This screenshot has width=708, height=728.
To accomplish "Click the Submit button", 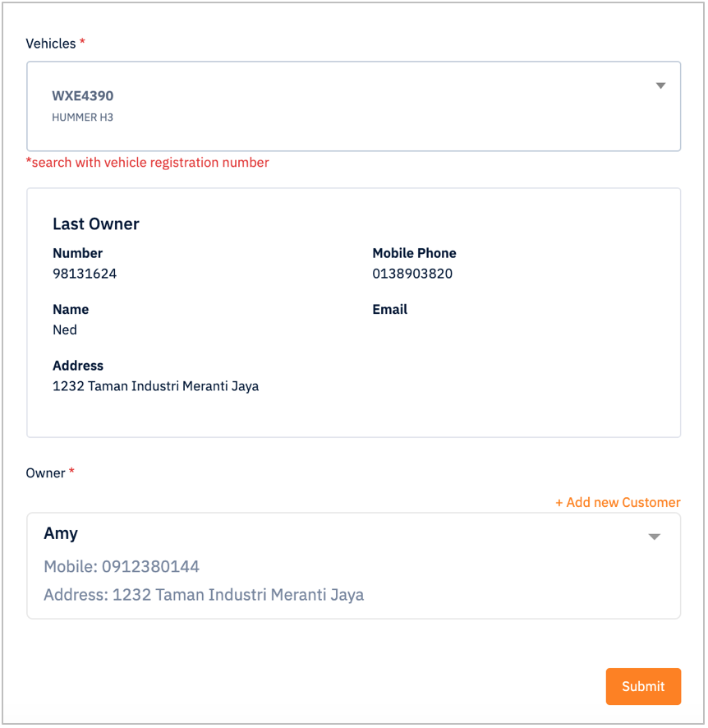I will tap(643, 686).
